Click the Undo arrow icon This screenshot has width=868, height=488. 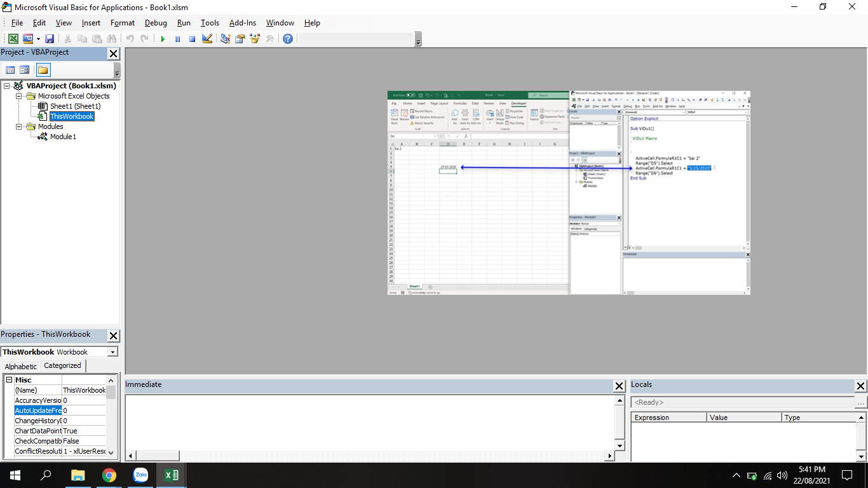pyautogui.click(x=130, y=39)
